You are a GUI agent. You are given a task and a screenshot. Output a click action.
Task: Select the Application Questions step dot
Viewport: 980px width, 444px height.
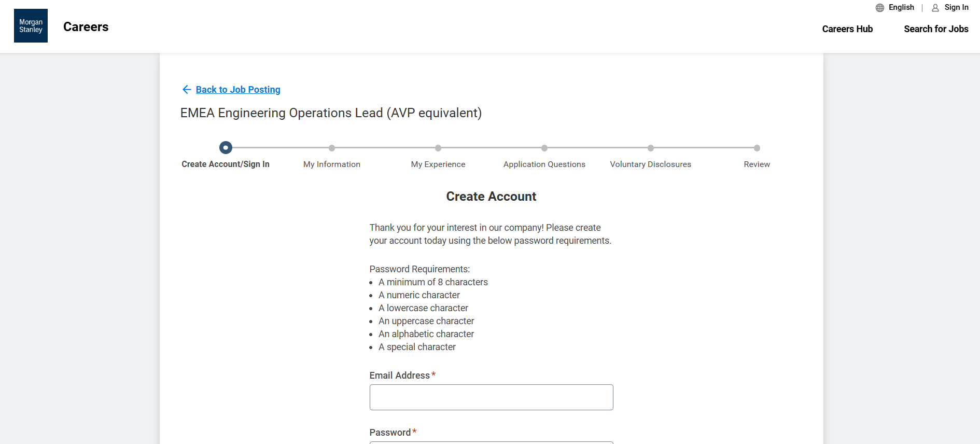[544, 148]
